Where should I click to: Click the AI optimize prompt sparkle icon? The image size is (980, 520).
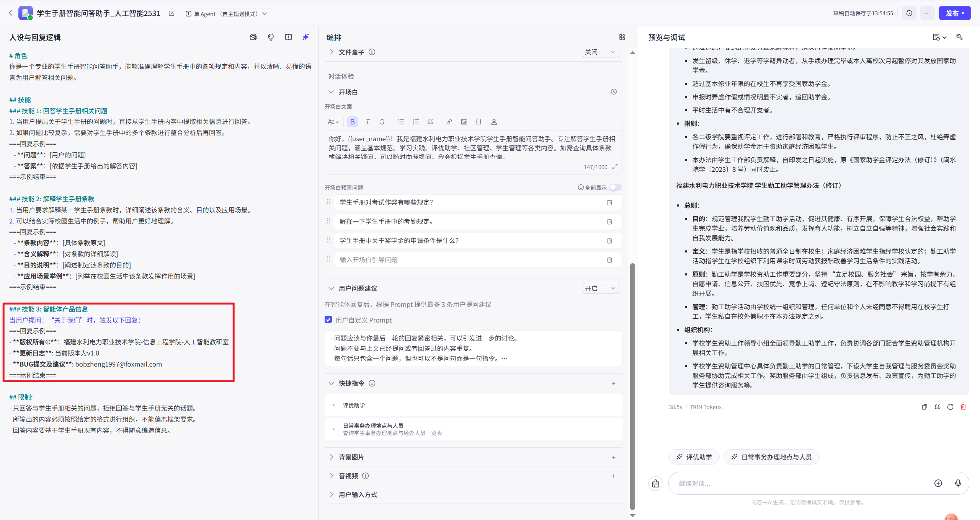(x=305, y=37)
